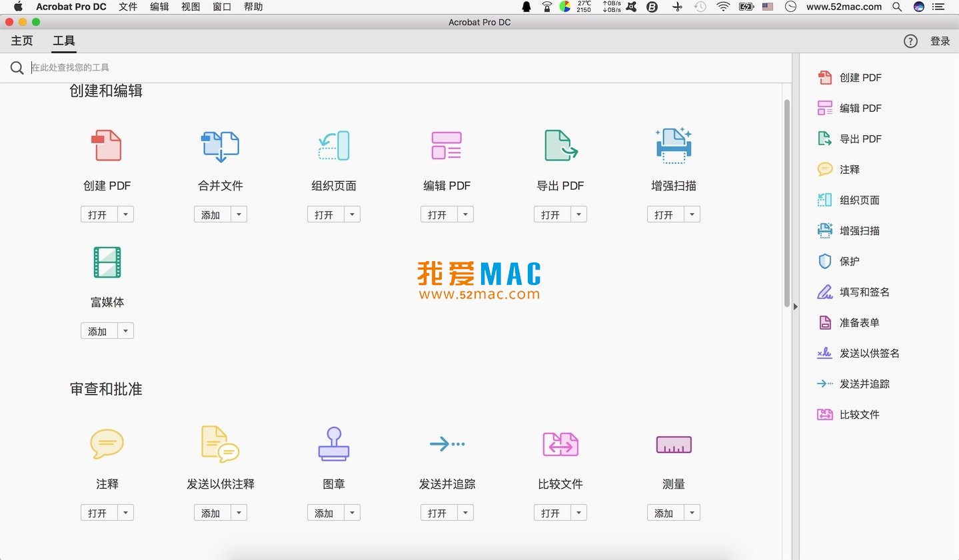Expand dropdown arrow beside 编辑 PDF 打开
Screen dimensions: 959x560
click(465, 214)
